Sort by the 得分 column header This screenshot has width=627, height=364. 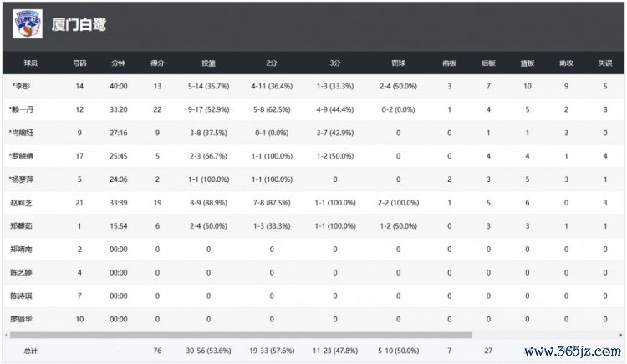[x=156, y=63]
